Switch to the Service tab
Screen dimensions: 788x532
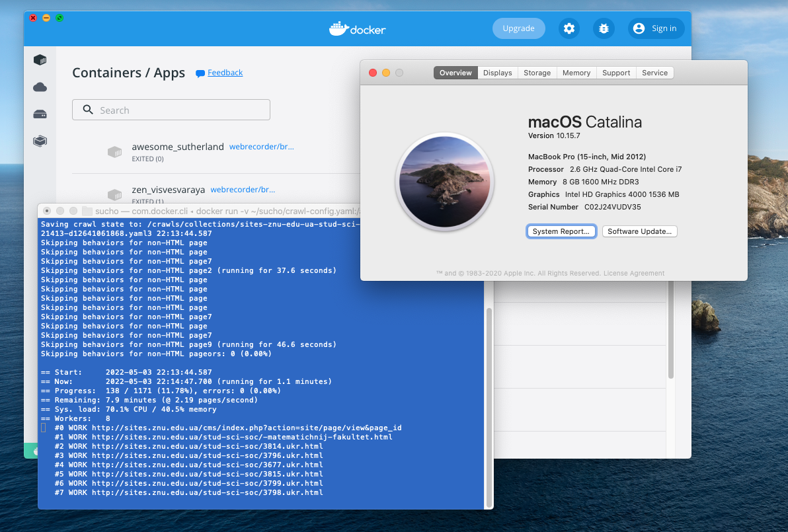pyautogui.click(x=655, y=73)
